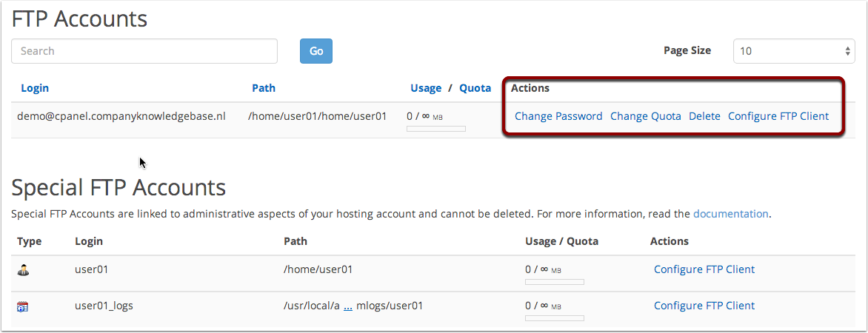Click the user01_logs usage quota bar
This screenshot has width=868, height=333.
[555, 318]
